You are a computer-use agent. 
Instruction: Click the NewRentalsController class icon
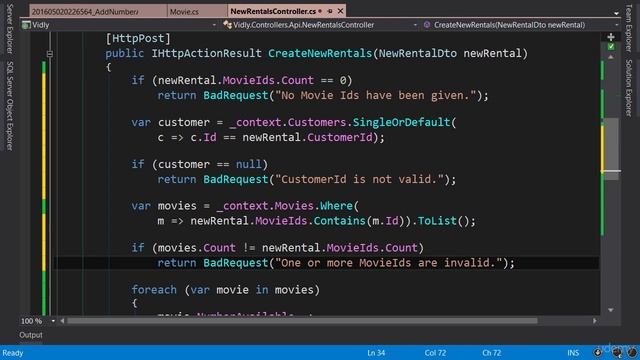[227, 25]
